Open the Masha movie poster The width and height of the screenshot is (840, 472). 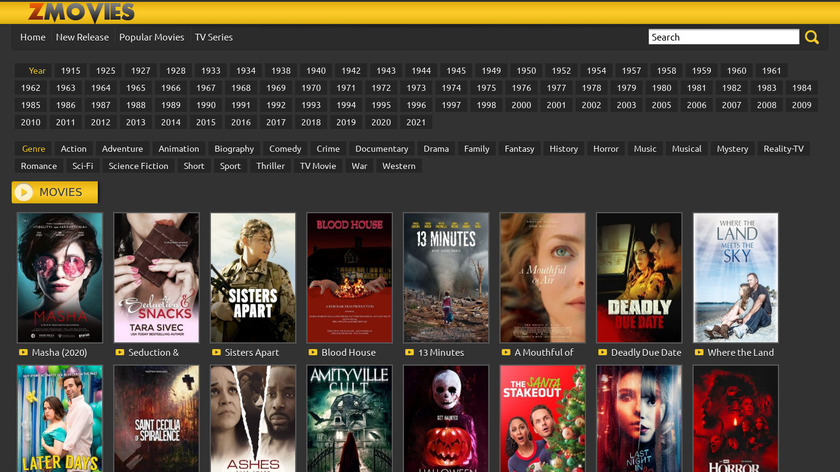[59, 278]
